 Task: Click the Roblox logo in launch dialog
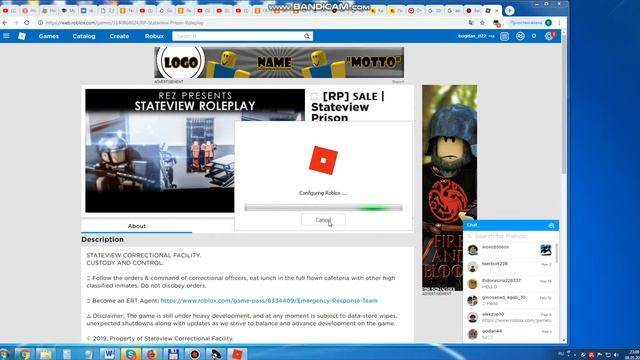tap(323, 161)
